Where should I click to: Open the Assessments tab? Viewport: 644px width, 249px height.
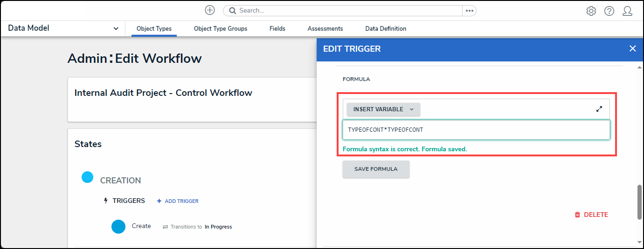pos(325,29)
